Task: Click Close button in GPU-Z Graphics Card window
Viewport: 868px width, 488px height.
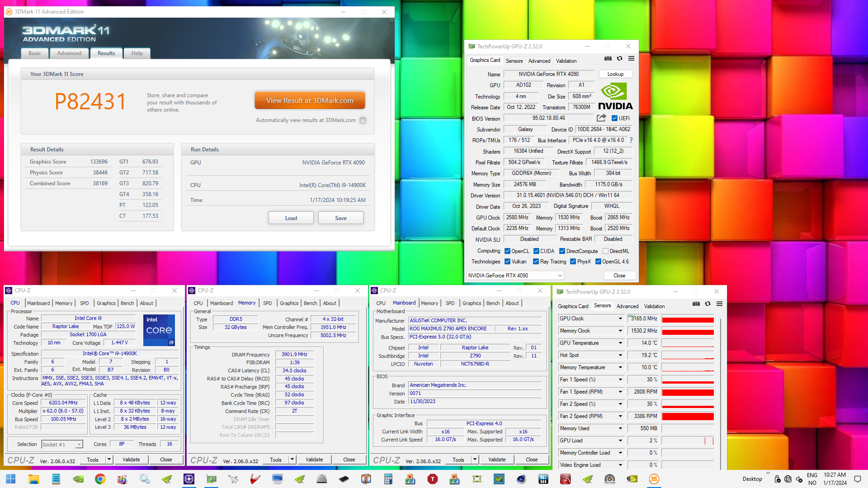Action: (619, 276)
